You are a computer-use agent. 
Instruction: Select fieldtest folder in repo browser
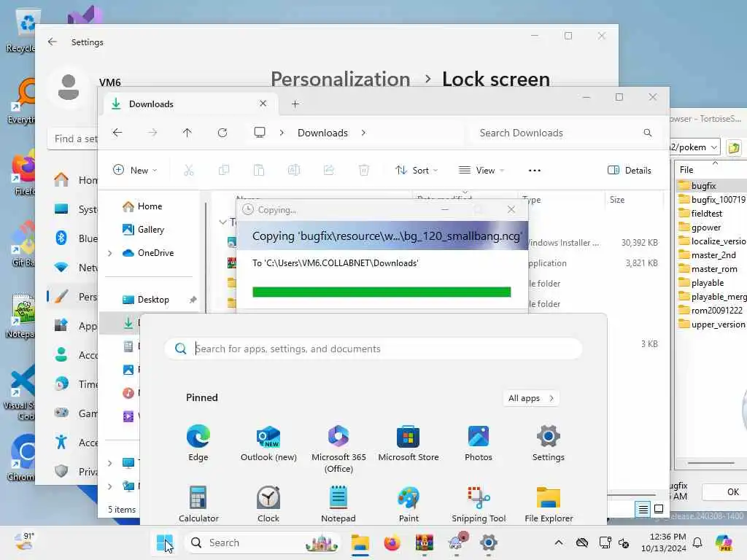(x=706, y=214)
